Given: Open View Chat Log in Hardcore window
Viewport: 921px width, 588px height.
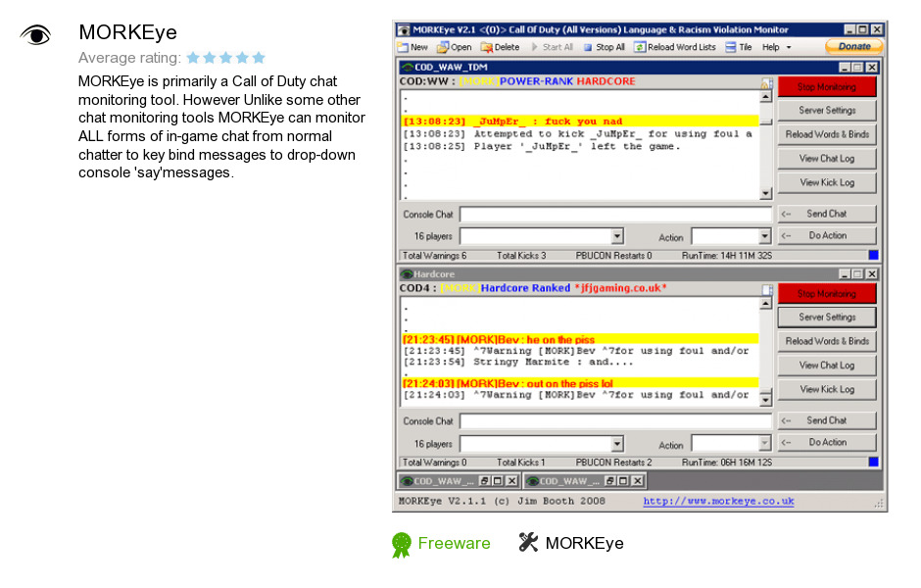Looking at the screenshot, I should tap(826, 366).
